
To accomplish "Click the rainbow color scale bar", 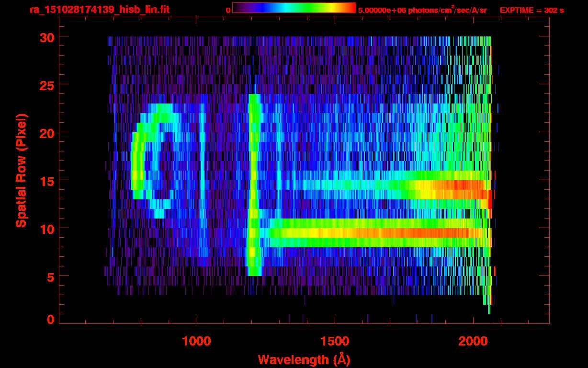I will (x=294, y=8).
